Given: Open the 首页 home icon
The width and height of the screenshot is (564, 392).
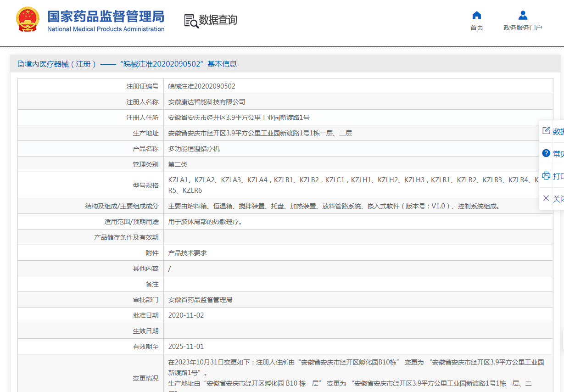Looking at the screenshot, I should tap(477, 15).
